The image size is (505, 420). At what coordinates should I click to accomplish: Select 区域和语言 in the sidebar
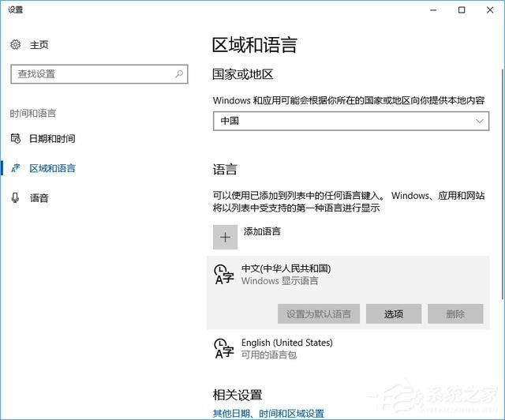(x=53, y=168)
